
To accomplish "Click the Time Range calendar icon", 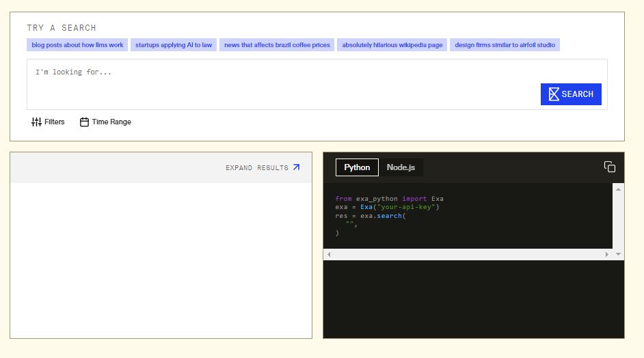I will 84,122.
